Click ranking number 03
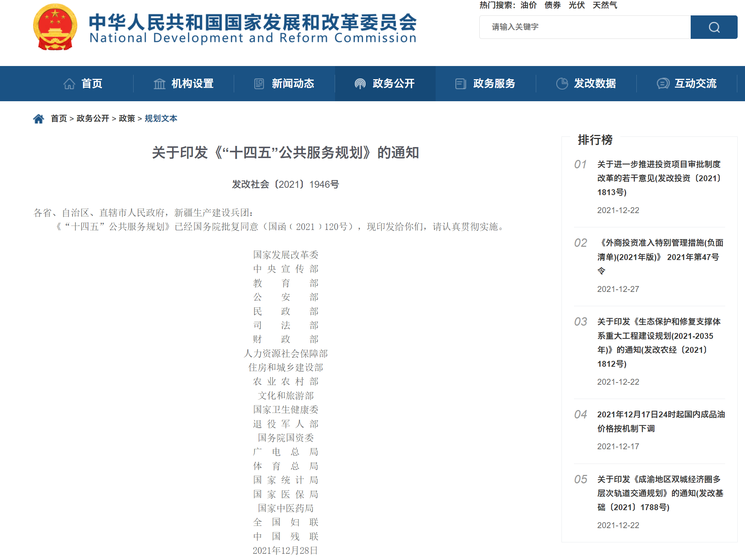Image resolution: width=745 pixels, height=560 pixels. (581, 322)
